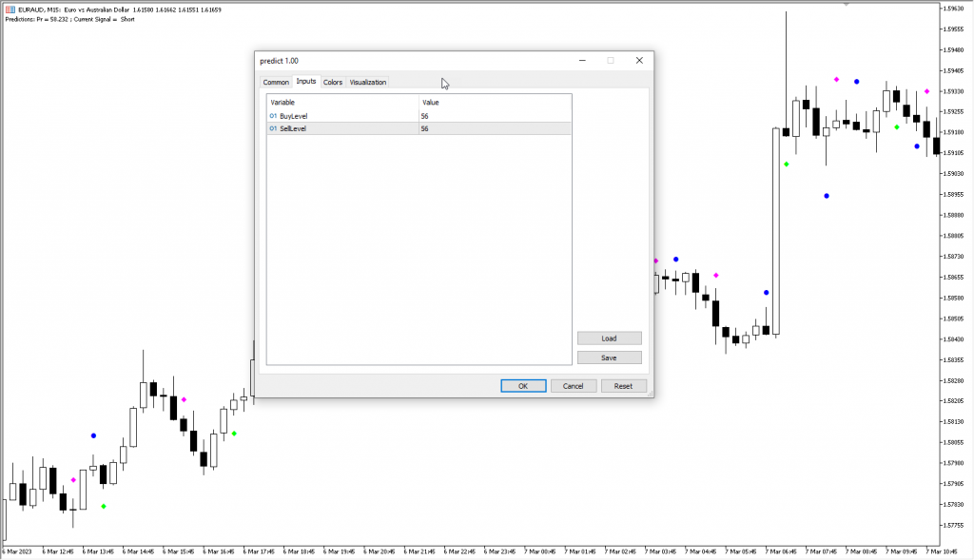The image size is (974, 560).
Task: Click the 1.58730 price axis label
Action: 953,257
